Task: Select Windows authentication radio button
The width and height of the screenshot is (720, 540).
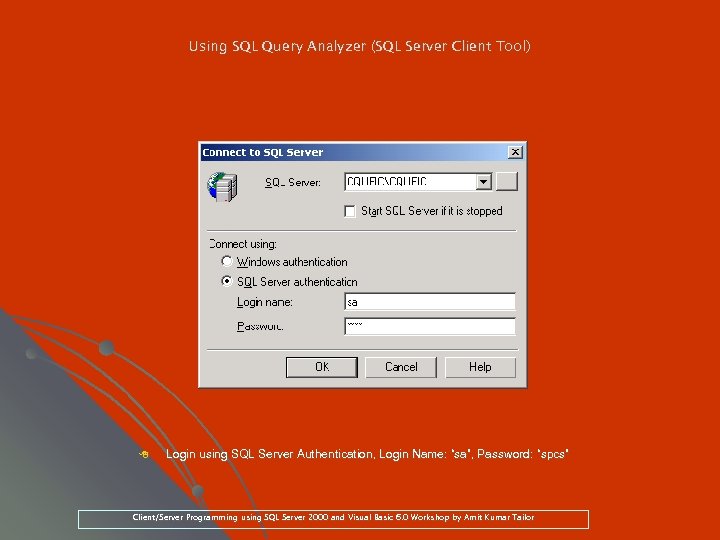Action: 226,261
